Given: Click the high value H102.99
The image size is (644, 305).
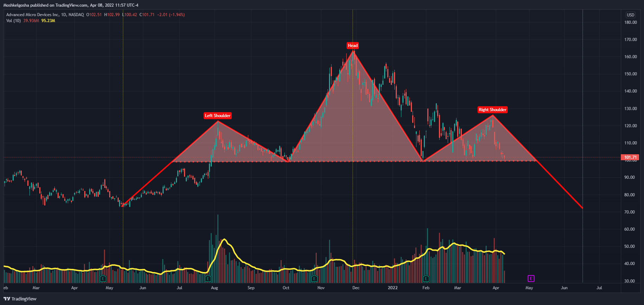Looking at the screenshot, I should pyautogui.click(x=112, y=15).
